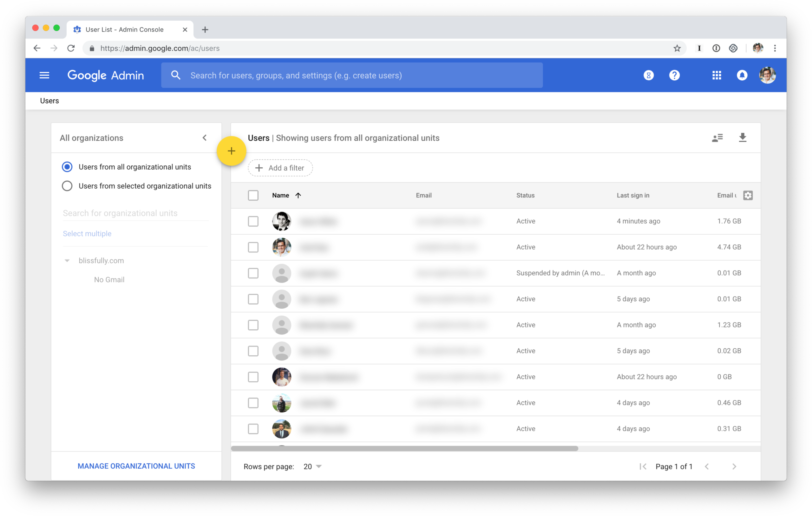
Task: Click the Google Admin hamburger menu icon
Action: pos(44,75)
